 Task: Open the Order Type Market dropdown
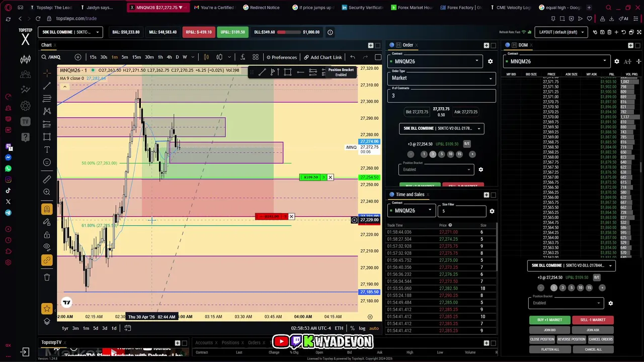coord(441,78)
